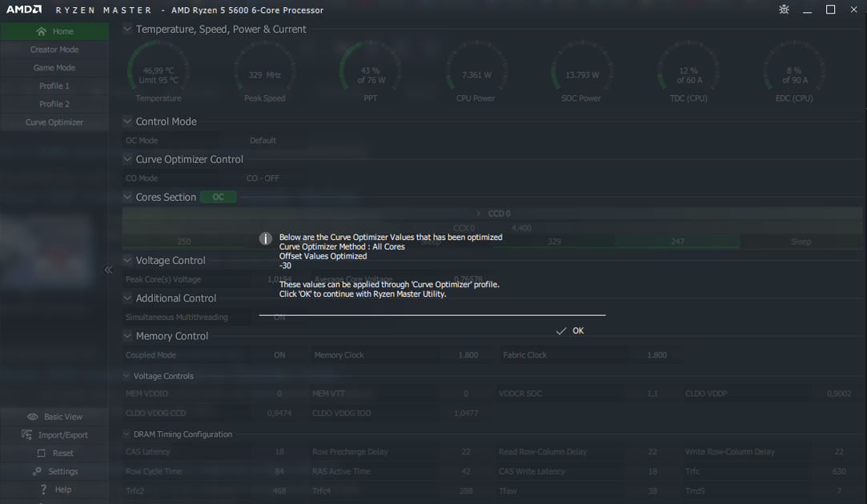Toggle Coupled Mode ON value
Viewport: 867px width, 504px height.
tap(279, 354)
